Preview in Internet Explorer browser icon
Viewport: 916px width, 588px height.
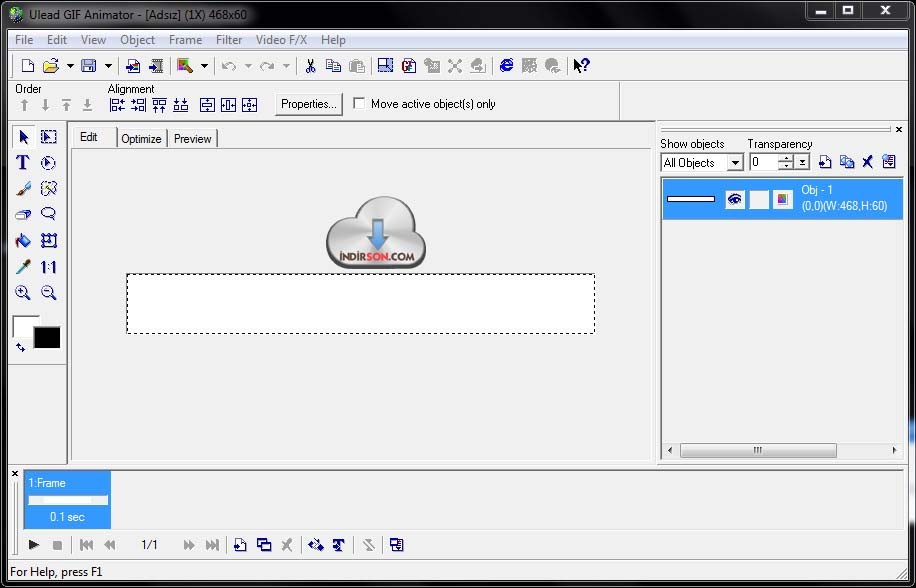(506, 66)
